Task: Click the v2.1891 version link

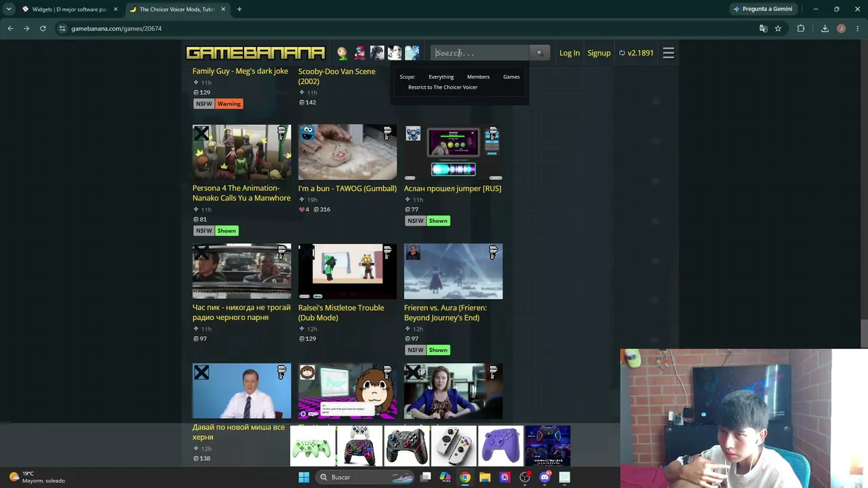Action: pyautogui.click(x=636, y=53)
